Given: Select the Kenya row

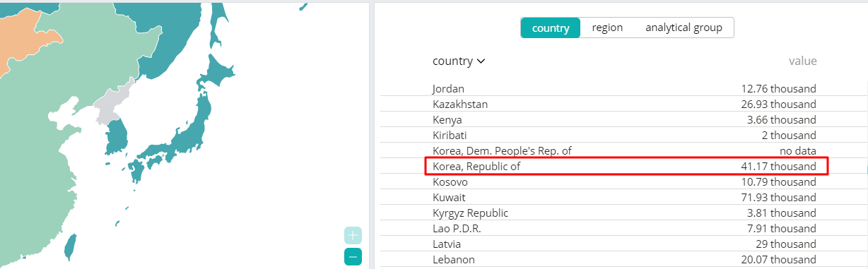Looking at the screenshot, I should (624, 119).
